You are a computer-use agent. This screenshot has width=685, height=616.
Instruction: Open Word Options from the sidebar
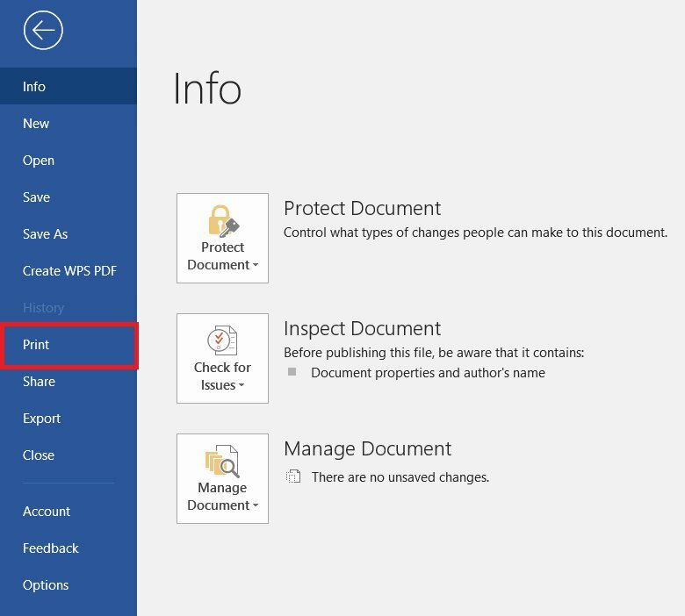coord(46,585)
